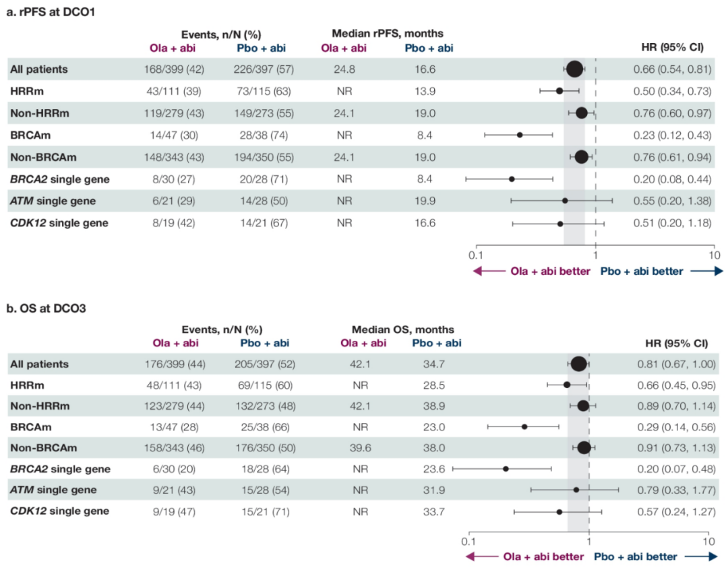Click the blue right arrow in OS panel
Viewport: 728px width, 572px height.
[701, 557]
